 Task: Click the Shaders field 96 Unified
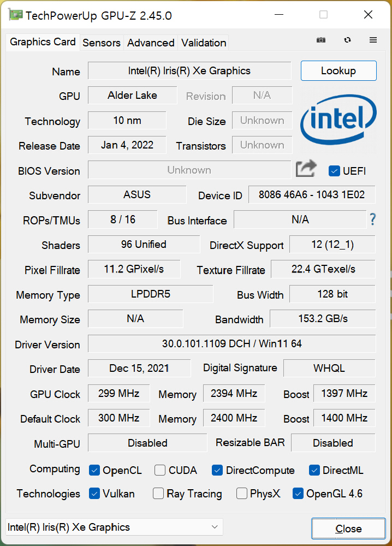(144, 244)
